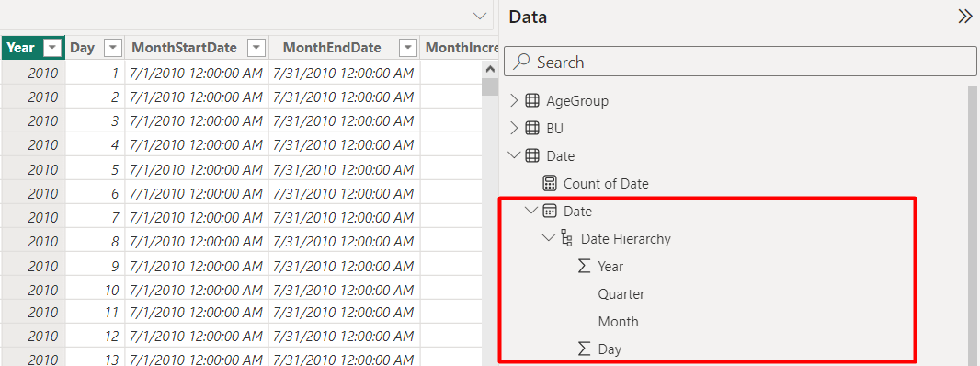This screenshot has width=980, height=366.
Task: Click the Data pane title
Action: coord(528,17)
